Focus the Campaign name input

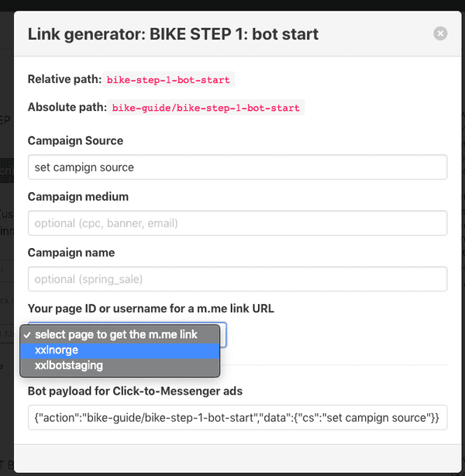tap(237, 279)
